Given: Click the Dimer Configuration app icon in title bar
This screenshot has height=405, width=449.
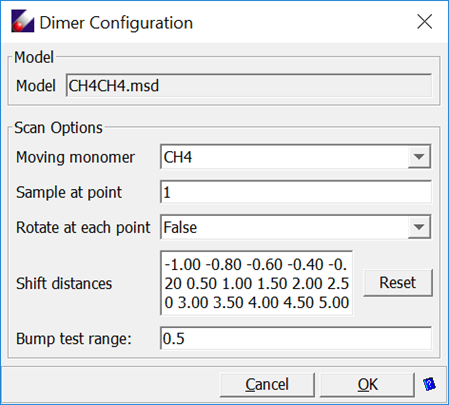Looking at the screenshot, I should 23,21.
